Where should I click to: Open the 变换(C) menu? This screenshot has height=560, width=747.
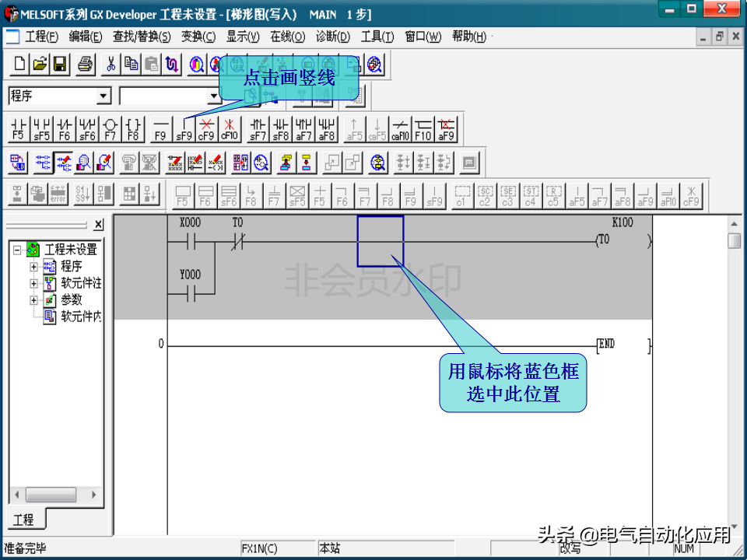(x=198, y=37)
